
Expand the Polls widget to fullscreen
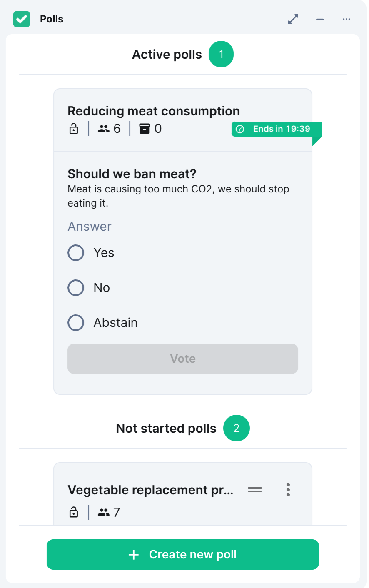293,19
